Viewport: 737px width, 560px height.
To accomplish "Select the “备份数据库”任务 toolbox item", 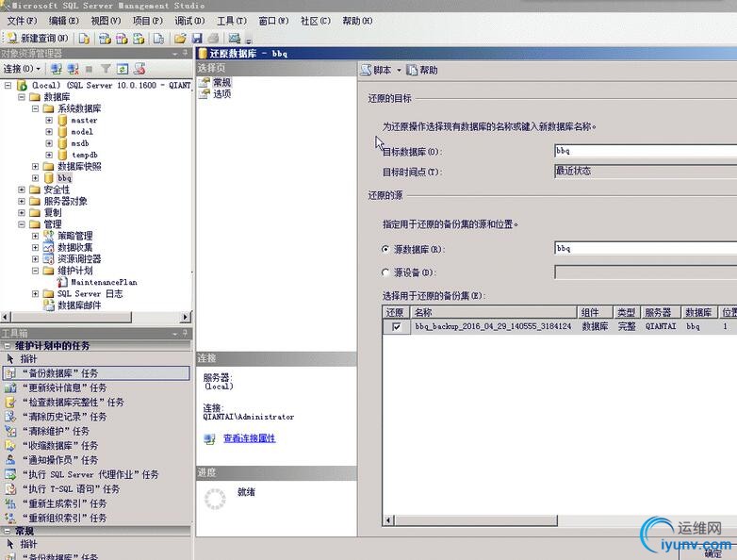I will point(96,373).
